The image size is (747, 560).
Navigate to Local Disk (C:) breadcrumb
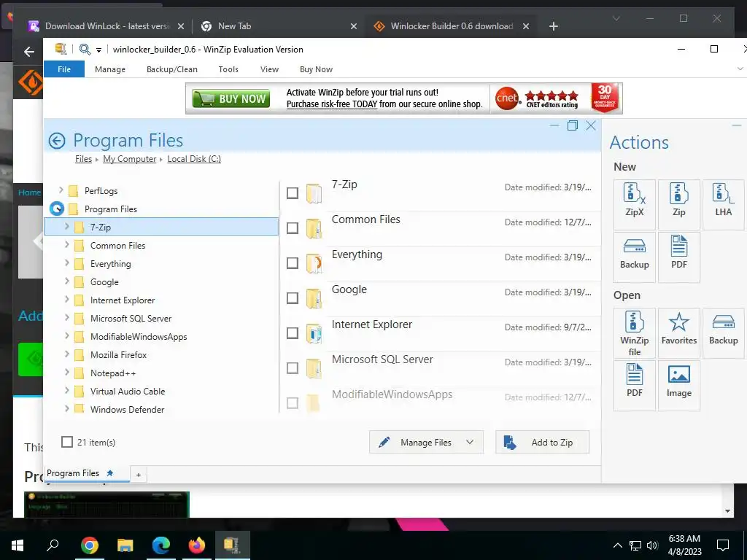(x=194, y=158)
